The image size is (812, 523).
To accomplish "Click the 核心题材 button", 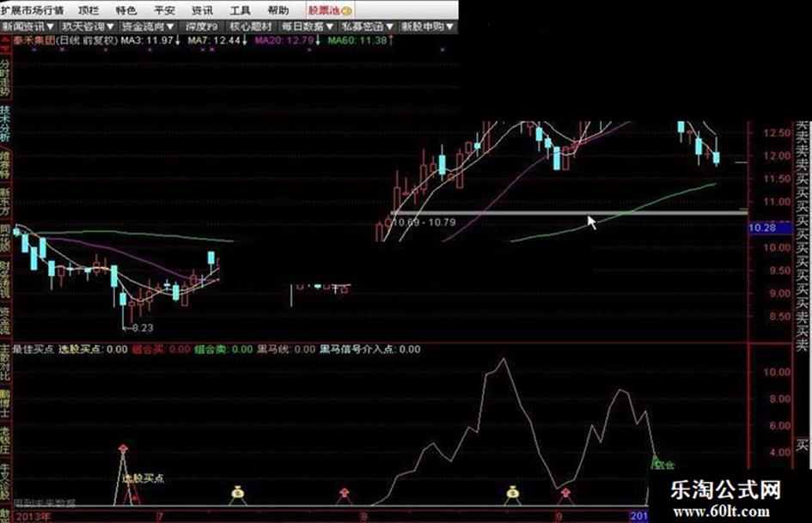I will tap(251, 26).
